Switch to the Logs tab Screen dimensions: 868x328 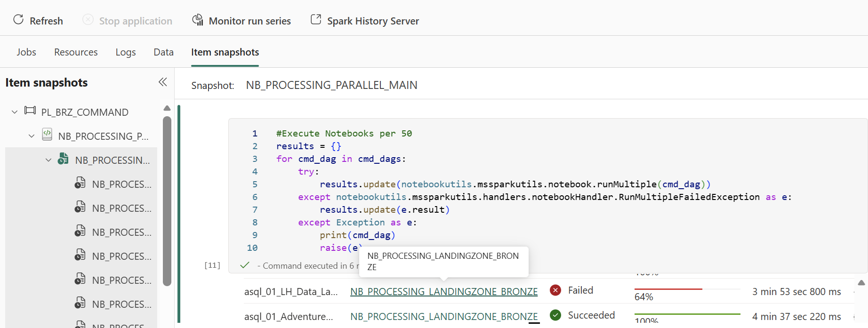tap(126, 52)
